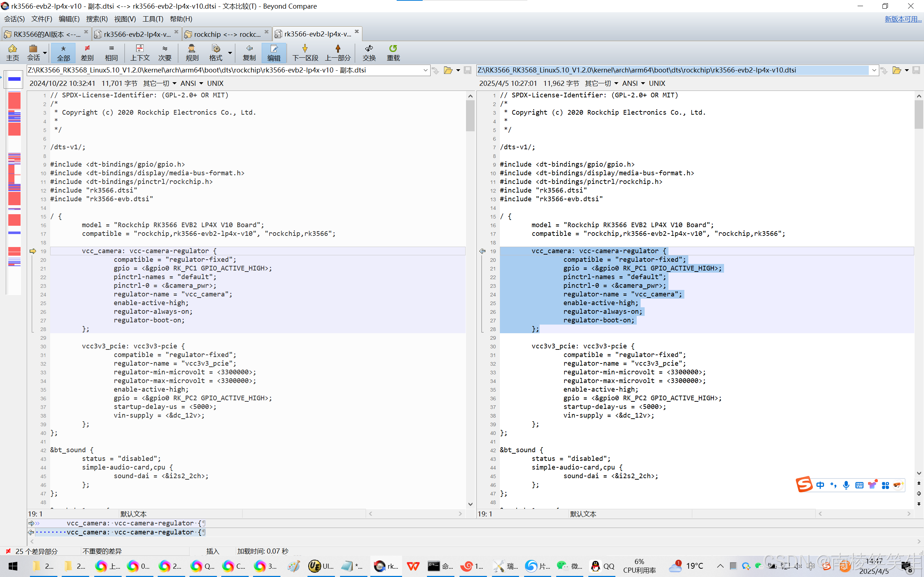Toggle Show Same (相同) lines filter
924x577 pixels.
pyautogui.click(x=111, y=52)
